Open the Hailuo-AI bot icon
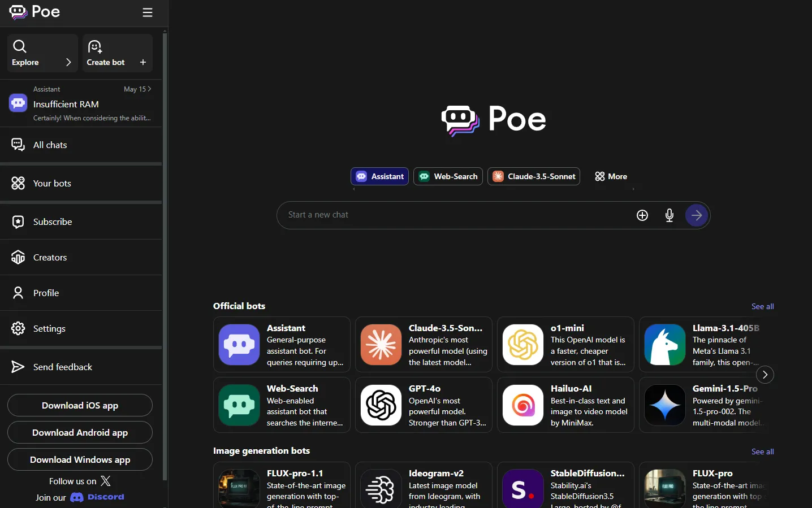This screenshot has height=508, width=812. pos(522,405)
